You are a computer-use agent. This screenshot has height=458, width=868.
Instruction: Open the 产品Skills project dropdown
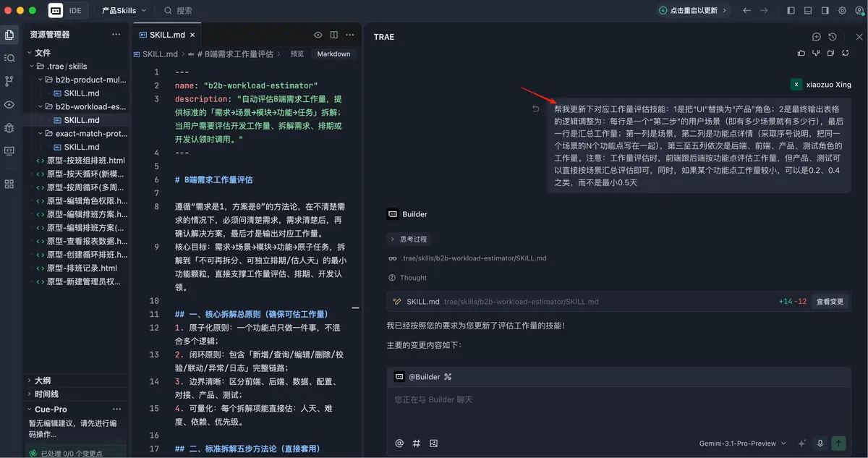(x=124, y=11)
